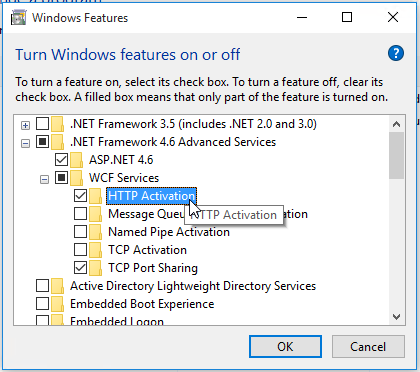Select Active Directory Lightweight Directory Services label
The width and height of the screenshot is (420, 372).
click(x=193, y=286)
